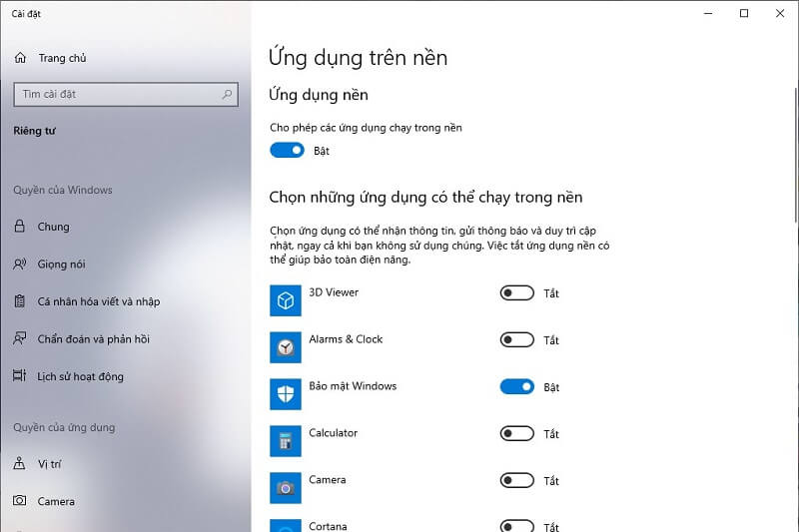
Task: Open Giọng nói privacy section
Action: point(61,265)
